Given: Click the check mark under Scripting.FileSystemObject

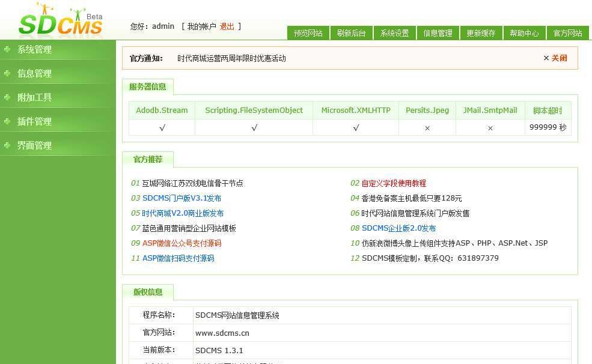Looking at the screenshot, I should pyautogui.click(x=254, y=128).
